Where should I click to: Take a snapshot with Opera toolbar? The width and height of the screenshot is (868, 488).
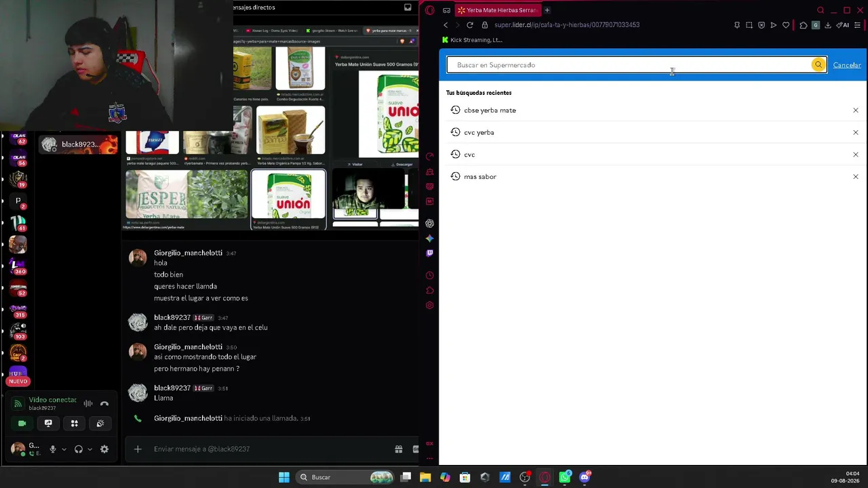[x=749, y=25]
